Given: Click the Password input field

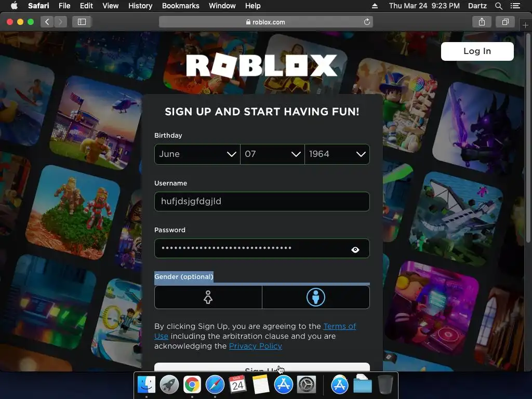Looking at the screenshot, I should pos(262,248).
